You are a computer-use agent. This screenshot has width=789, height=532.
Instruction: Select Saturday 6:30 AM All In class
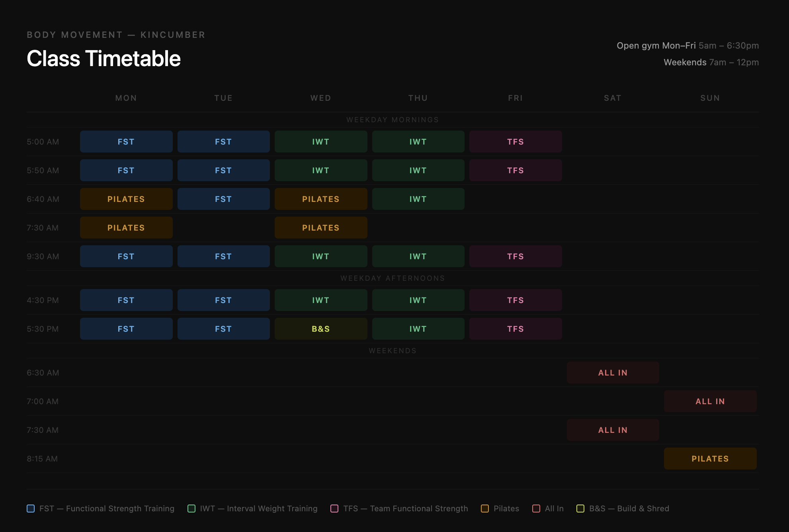[x=613, y=373]
